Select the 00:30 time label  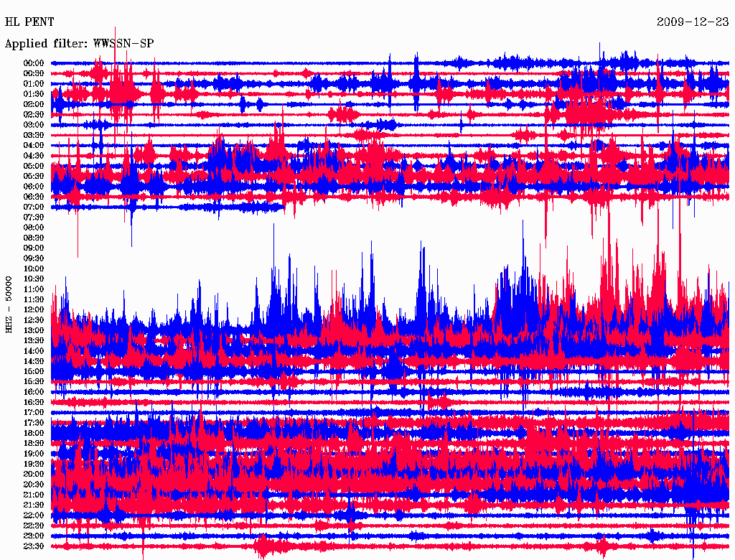[x=34, y=73]
